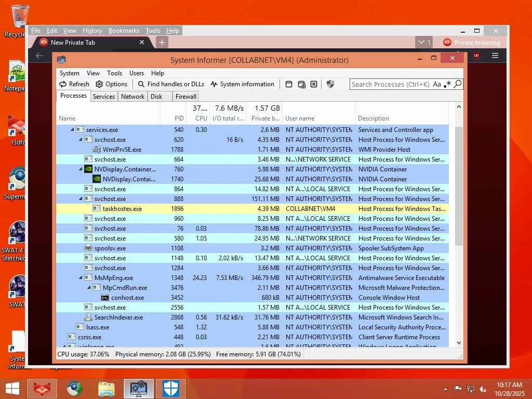Click the CPU usage status bar entry
The image size is (532, 399).
coord(84,354)
